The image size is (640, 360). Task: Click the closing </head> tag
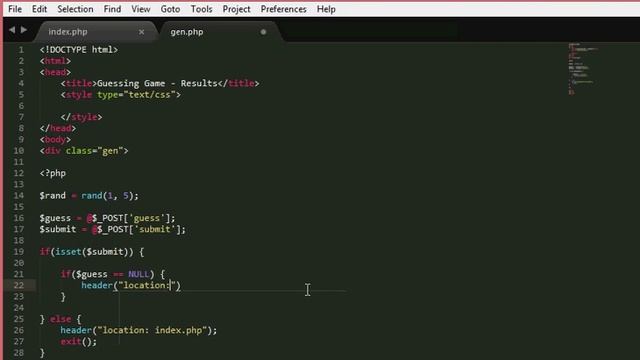point(58,128)
